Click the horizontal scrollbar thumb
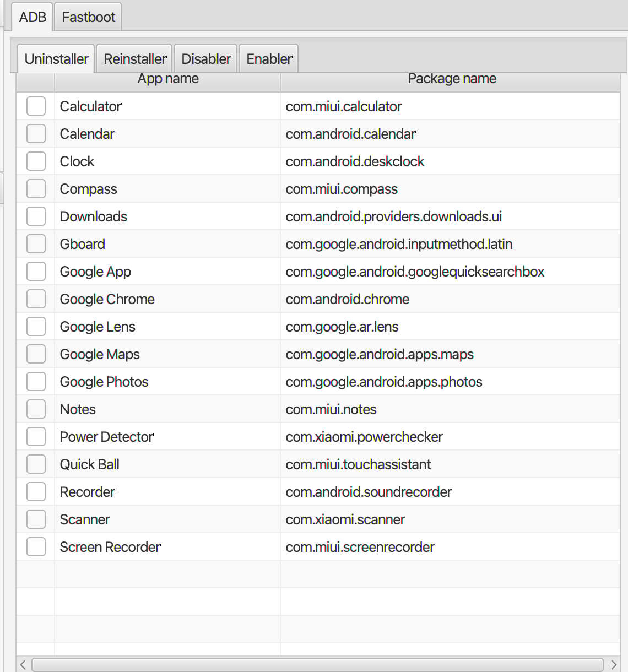Image resolution: width=628 pixels, height=672 pixels. coord(317,664)
